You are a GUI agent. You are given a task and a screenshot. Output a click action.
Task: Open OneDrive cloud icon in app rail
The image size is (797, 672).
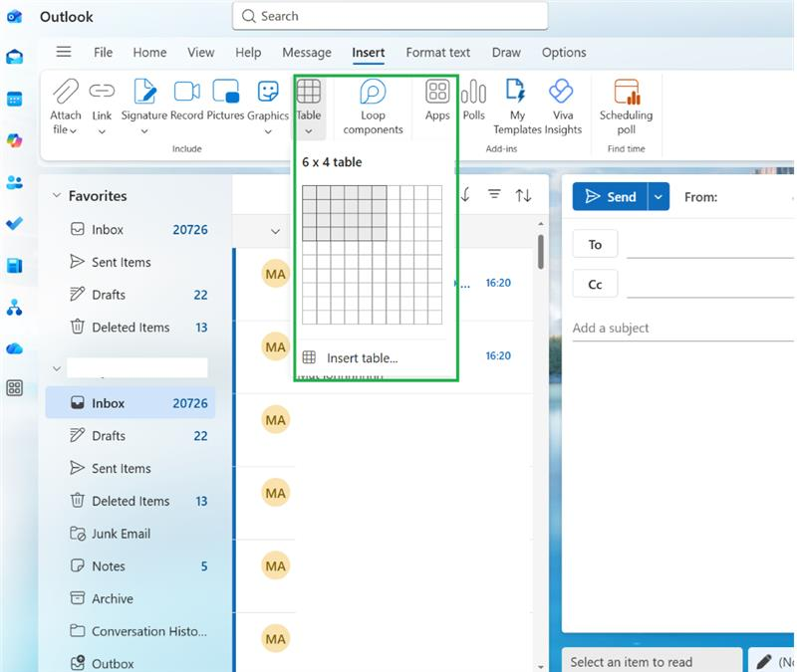click(x=14, y=348)
